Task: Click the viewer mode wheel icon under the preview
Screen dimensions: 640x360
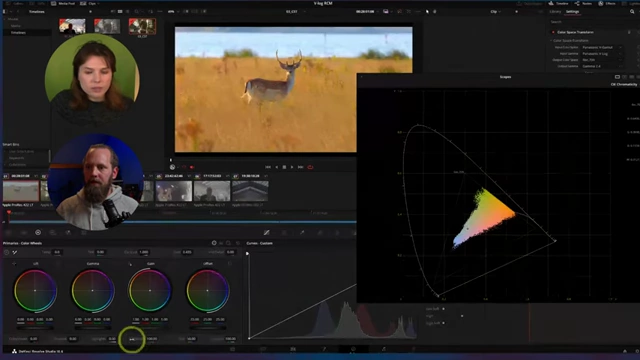Action: pos(173,167)
